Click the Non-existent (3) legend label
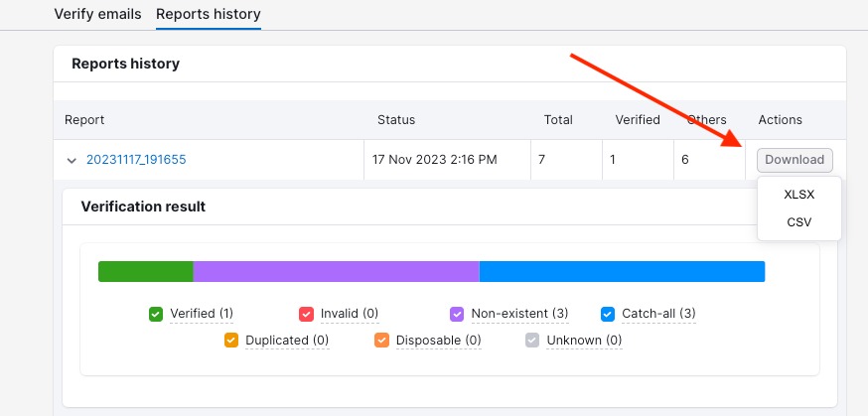This screenshot has height=416, width=868. pos(519,314)
